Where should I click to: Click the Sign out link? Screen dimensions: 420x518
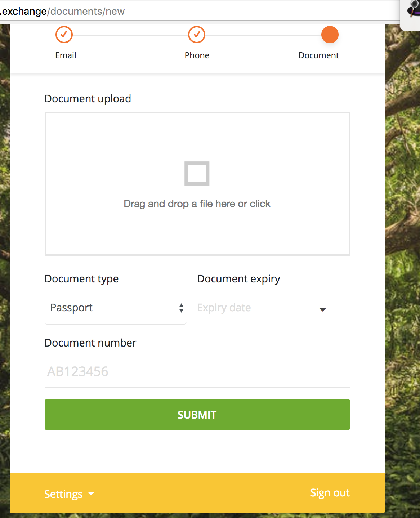[x=330, y=493]
